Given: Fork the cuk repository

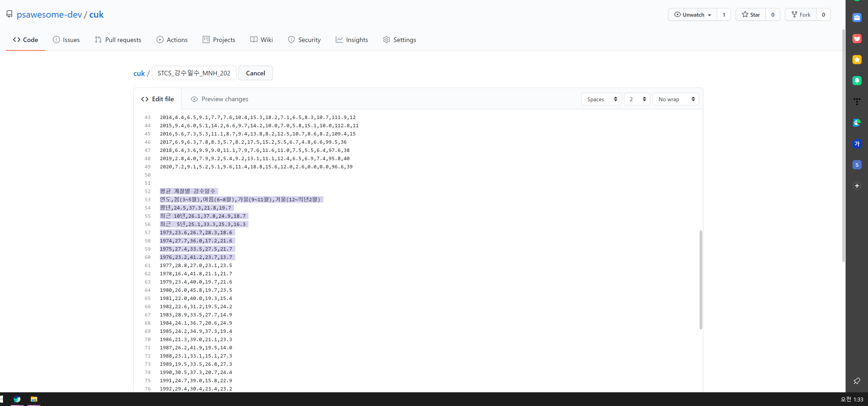Looking at the screenshot, I should tap(801, 14).
